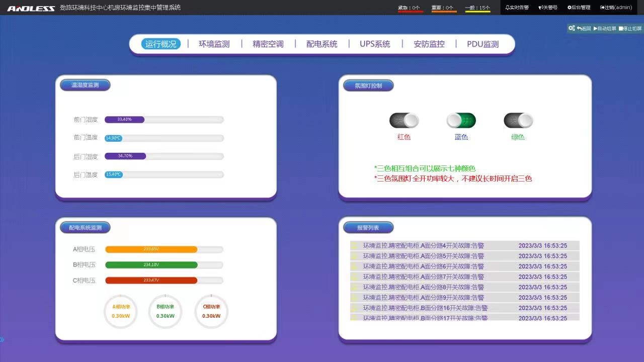Switch to the 环境监测 tab
The height and width of the screenshot is (362, 644).
[x=214, y=44]
